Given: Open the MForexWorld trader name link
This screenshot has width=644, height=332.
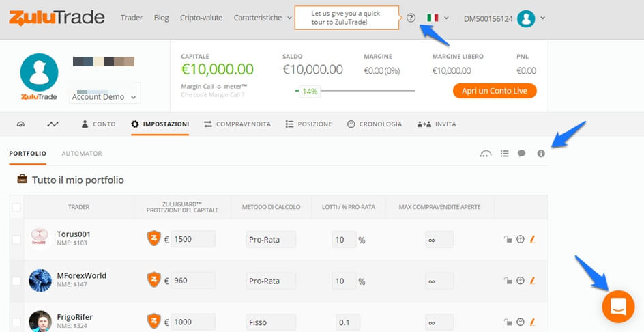Looking at the screenshot, I should 82,275.
